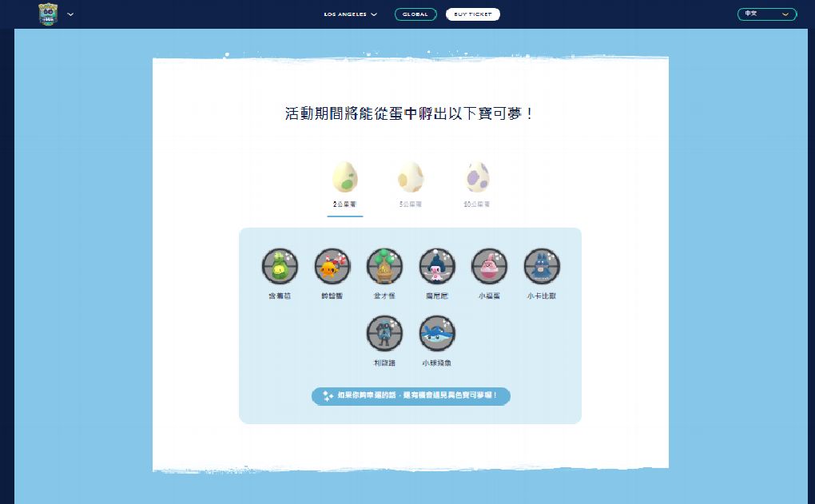Select the GLOBAL event button
This screenshot has width=815, height=504.
[415, 14]
